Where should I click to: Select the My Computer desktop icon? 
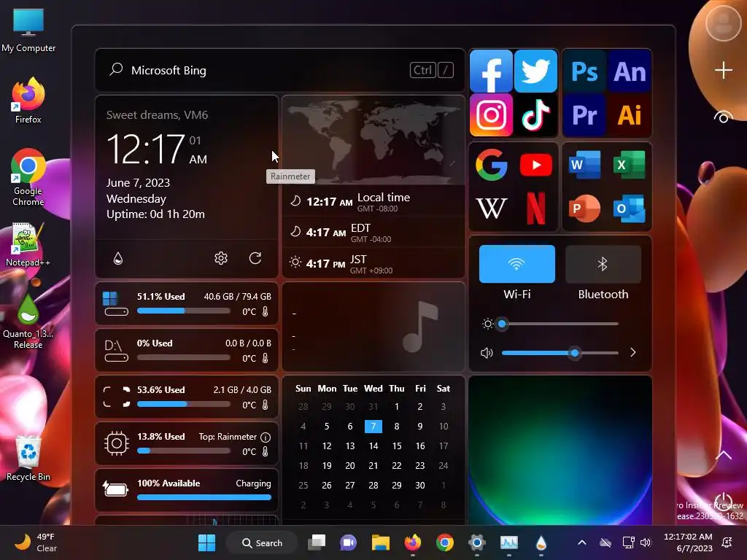28,30
